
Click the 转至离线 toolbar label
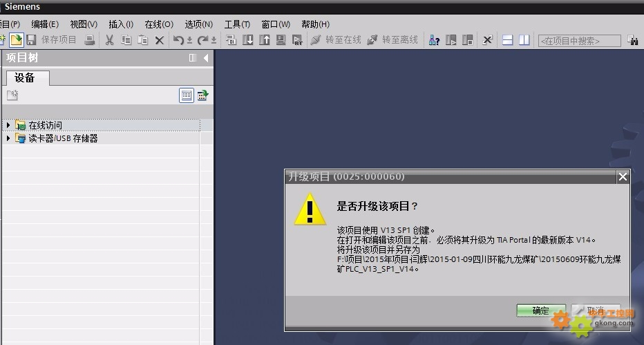coord(400,40)
